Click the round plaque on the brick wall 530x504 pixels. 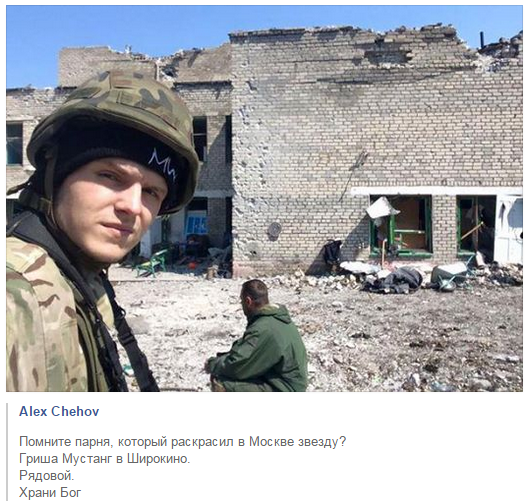pyautogui.click(x=274, y=230)
